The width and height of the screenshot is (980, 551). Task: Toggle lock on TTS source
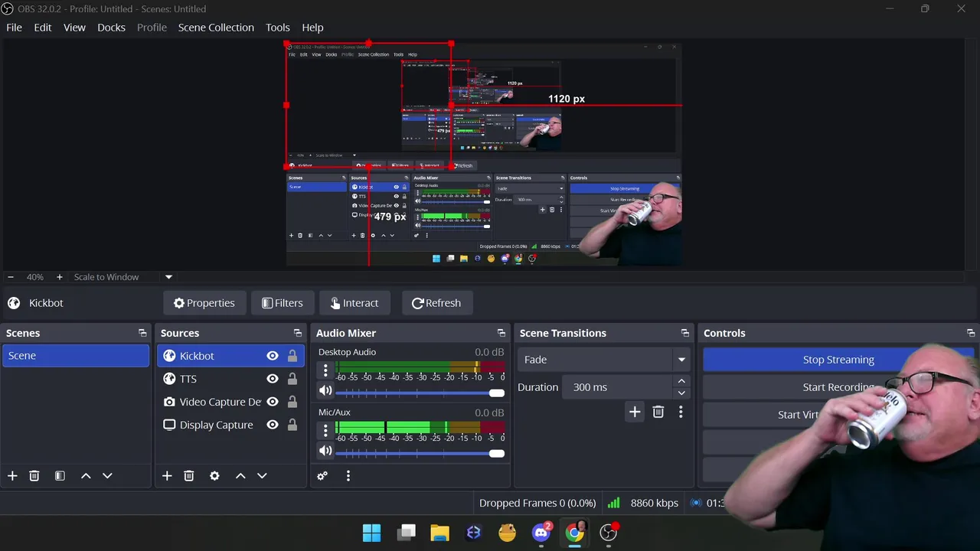(292, 379)
